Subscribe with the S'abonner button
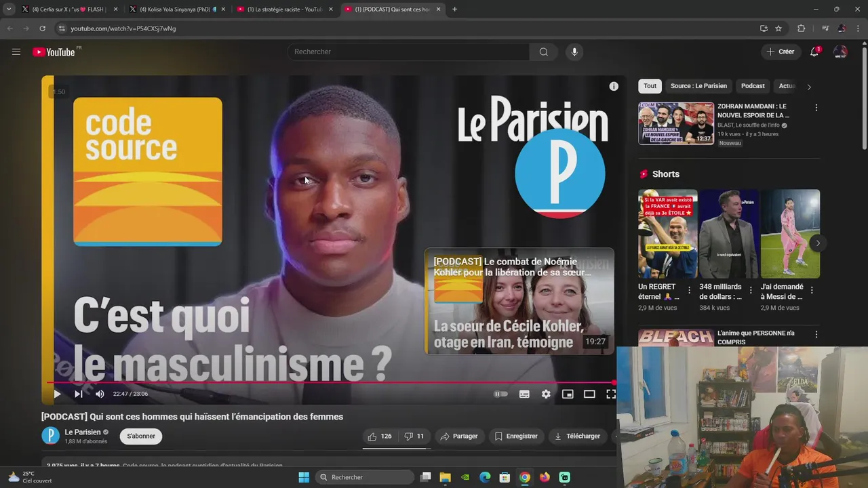This screenshot has height=488, width=868. pyautogui.click(x=141, y=436)
